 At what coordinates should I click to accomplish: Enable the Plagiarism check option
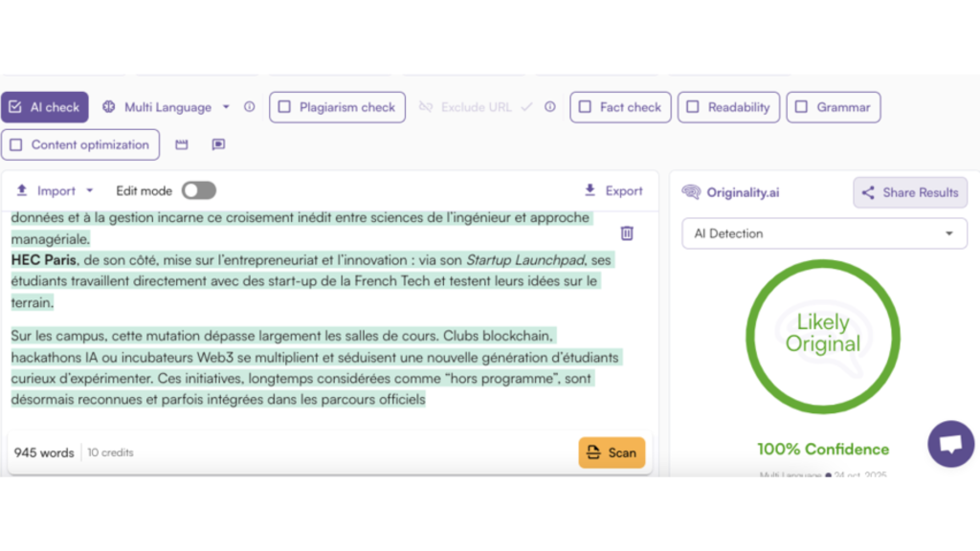[x=338, y=107]
